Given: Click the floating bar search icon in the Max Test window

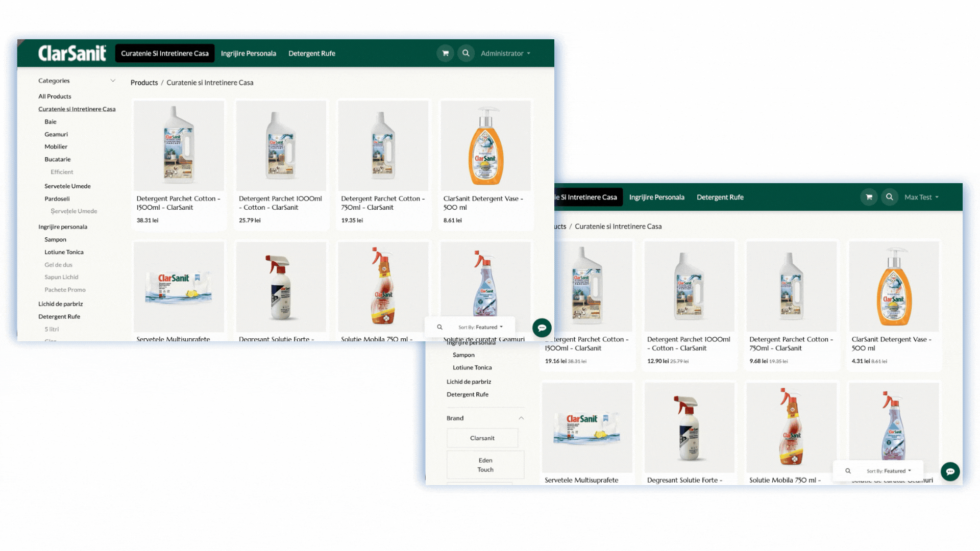Looking at the screenshot, I should pos(848,471).
